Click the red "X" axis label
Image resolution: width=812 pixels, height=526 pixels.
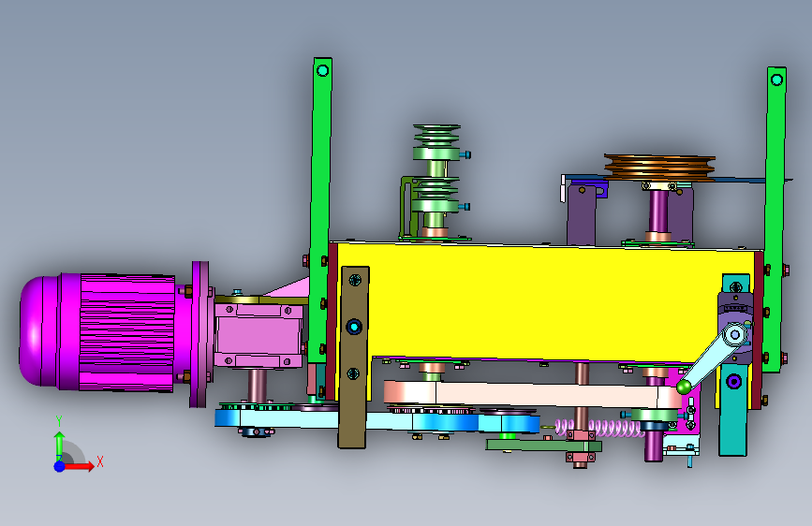click(x=100, y=461)
